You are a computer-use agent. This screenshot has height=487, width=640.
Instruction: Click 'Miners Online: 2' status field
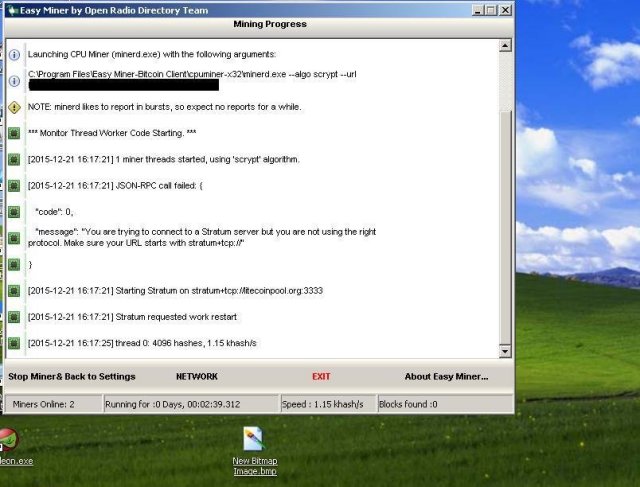point(53,404)
